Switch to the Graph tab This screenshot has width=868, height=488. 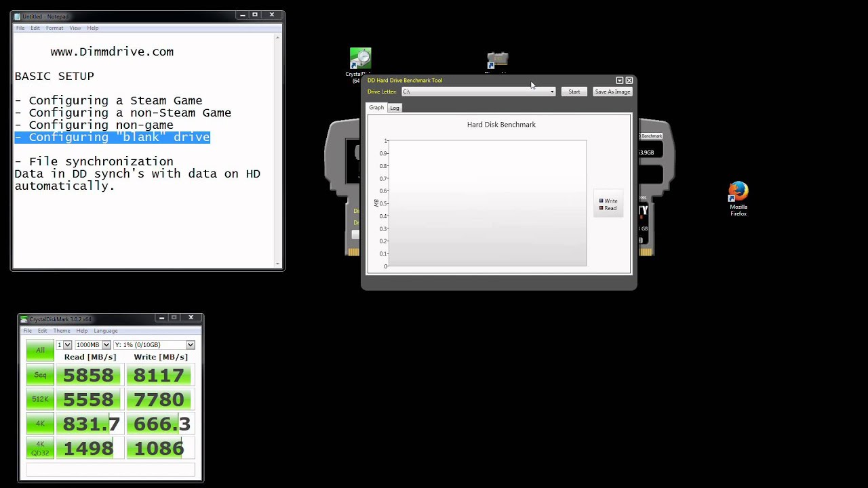(376, 107)
